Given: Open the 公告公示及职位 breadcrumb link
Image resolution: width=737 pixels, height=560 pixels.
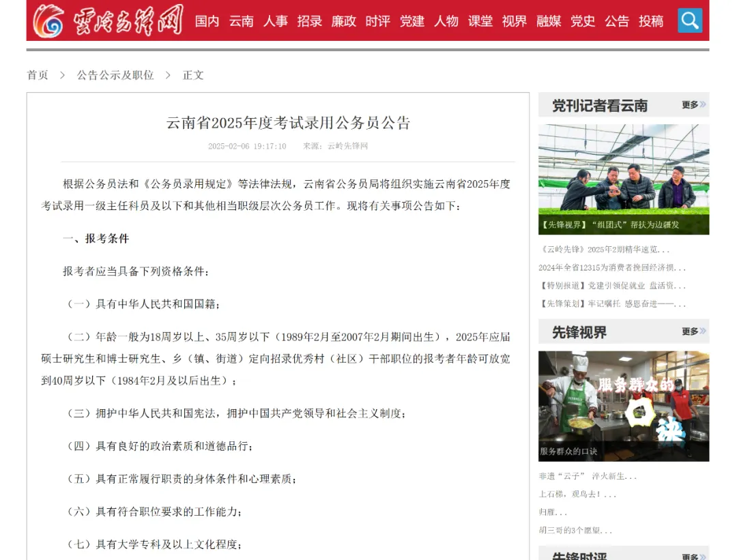Looking at the screenshot, I should pyautogui.click(x=116, y=75).
